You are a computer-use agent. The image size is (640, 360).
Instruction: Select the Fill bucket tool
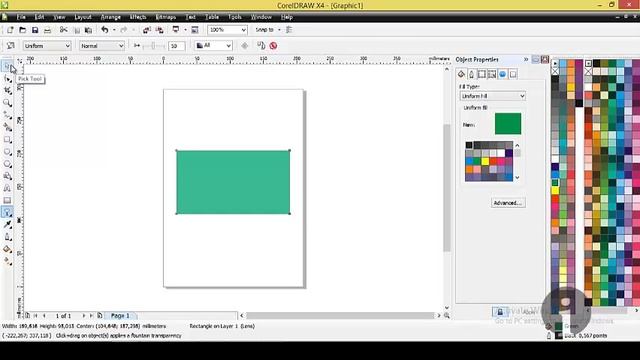click(x=7, y=249)
